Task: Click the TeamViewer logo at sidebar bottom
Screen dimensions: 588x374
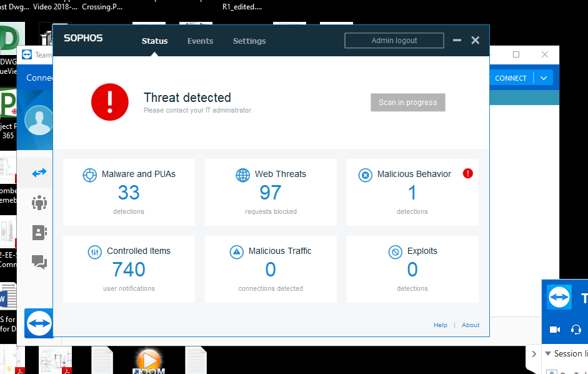Action: tap(39, 323)
